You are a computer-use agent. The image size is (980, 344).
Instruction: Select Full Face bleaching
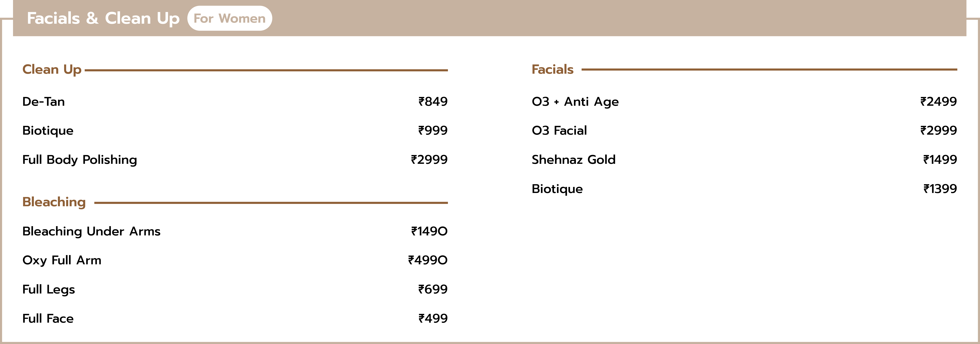(48, 318)
